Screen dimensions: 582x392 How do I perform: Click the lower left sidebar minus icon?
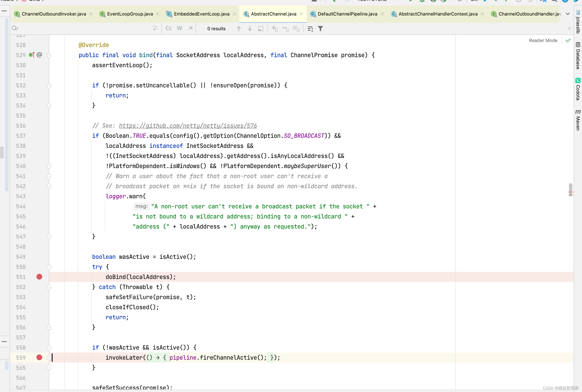click(x=4, y=342)
